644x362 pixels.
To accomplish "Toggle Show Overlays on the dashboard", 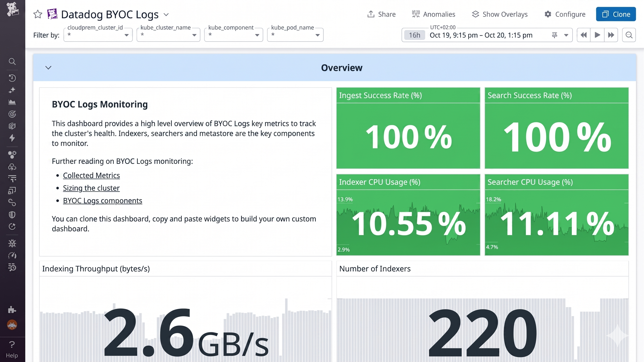I will coord(500,14).
